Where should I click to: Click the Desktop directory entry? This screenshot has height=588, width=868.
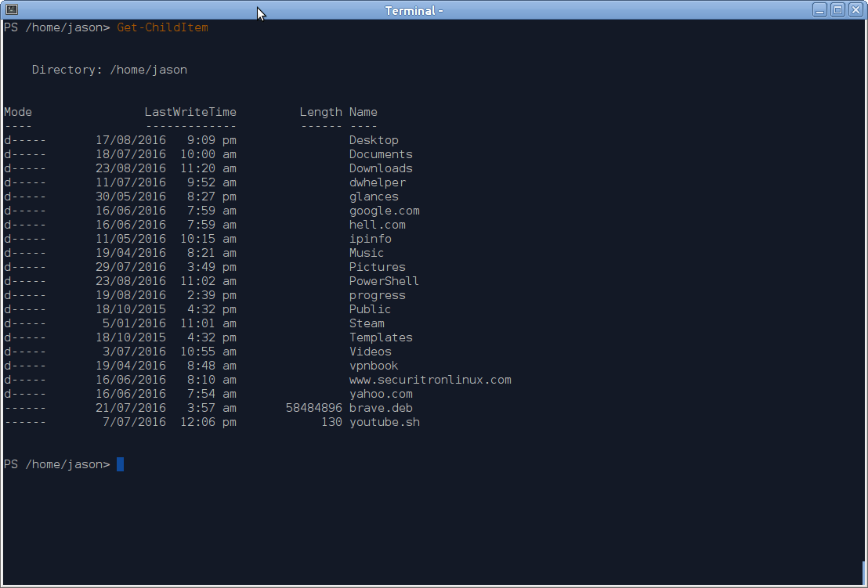coord(374,139)
